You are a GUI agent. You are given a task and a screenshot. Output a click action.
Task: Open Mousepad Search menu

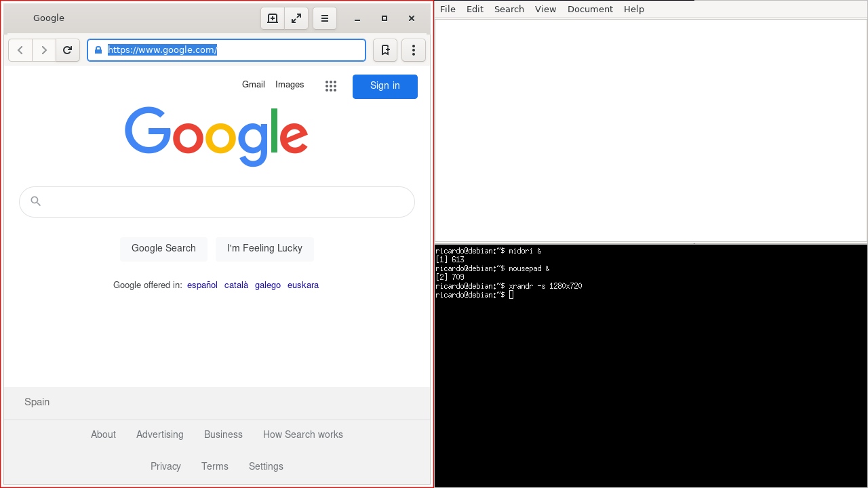click(509, 9)
